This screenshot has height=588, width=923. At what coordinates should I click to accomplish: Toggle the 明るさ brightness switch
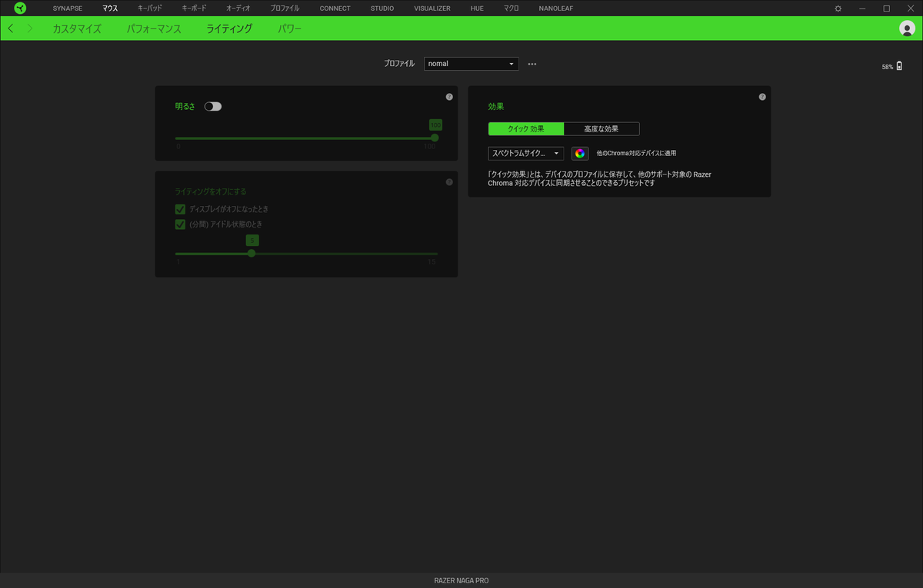pyautogui.click(x=213, y=106)
